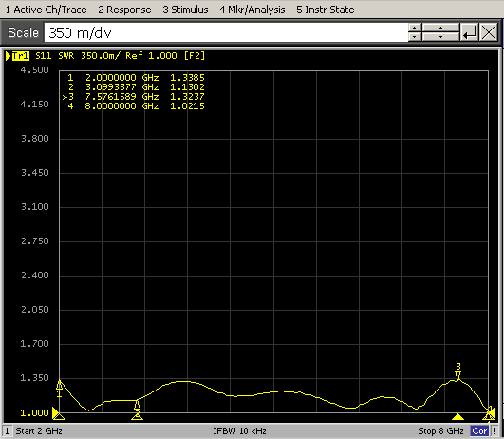Screen dimensions: 504x439
Task: Confirm entry with the Enter arrow button
Action: 469,32
